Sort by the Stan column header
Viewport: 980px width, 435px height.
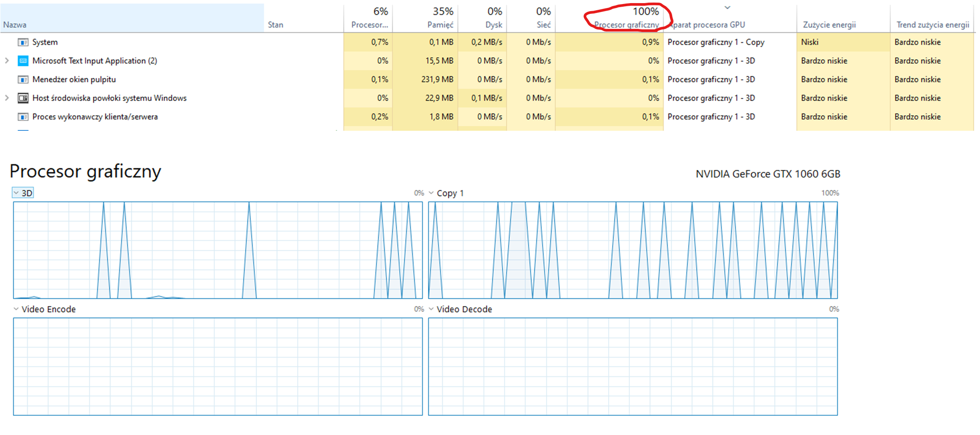304,18
